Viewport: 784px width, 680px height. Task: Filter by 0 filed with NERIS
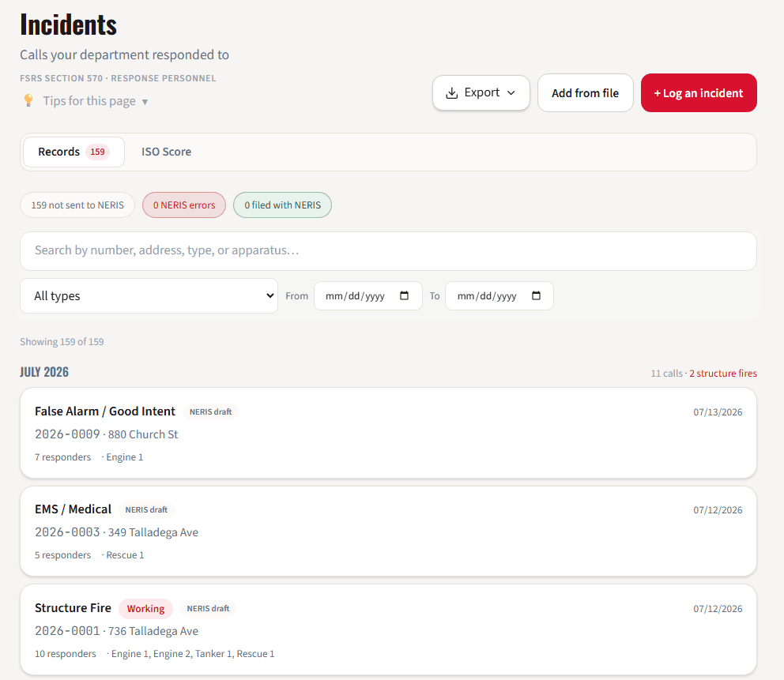[282, 205]
